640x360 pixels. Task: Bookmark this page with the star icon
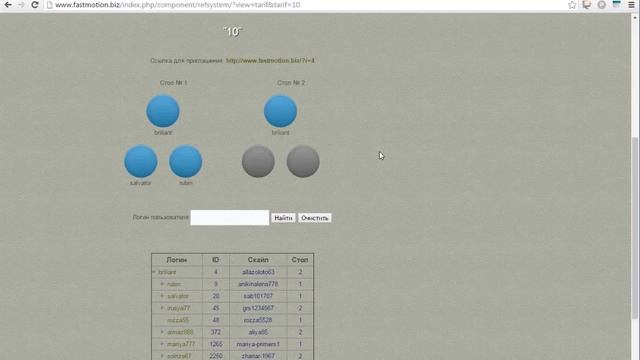[x=572, y=5]
